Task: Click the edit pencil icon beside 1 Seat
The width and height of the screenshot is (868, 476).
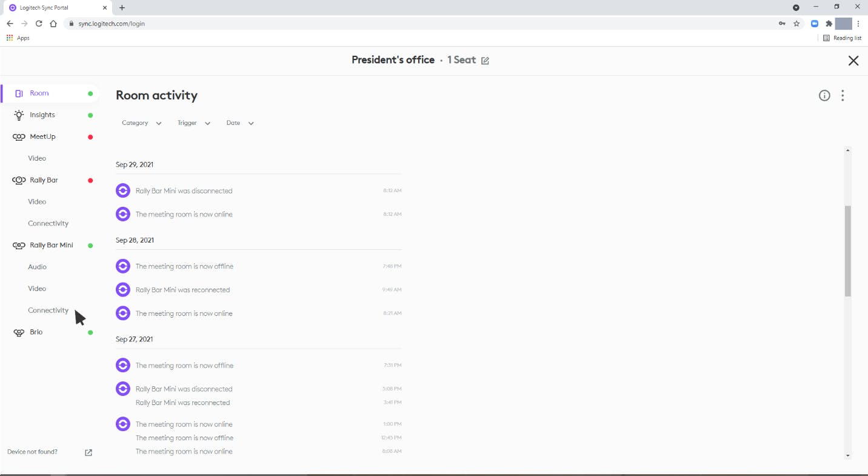Action: [x=485, y=61]
